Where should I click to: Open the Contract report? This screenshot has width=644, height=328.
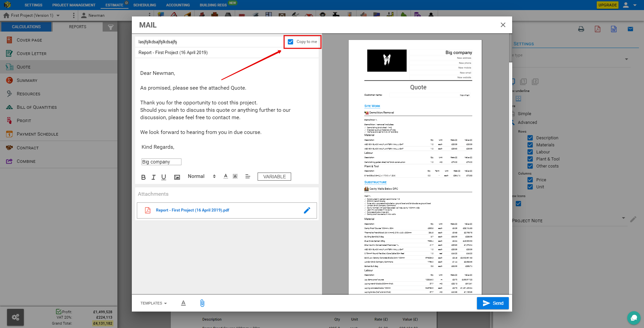tap(59, 148)
